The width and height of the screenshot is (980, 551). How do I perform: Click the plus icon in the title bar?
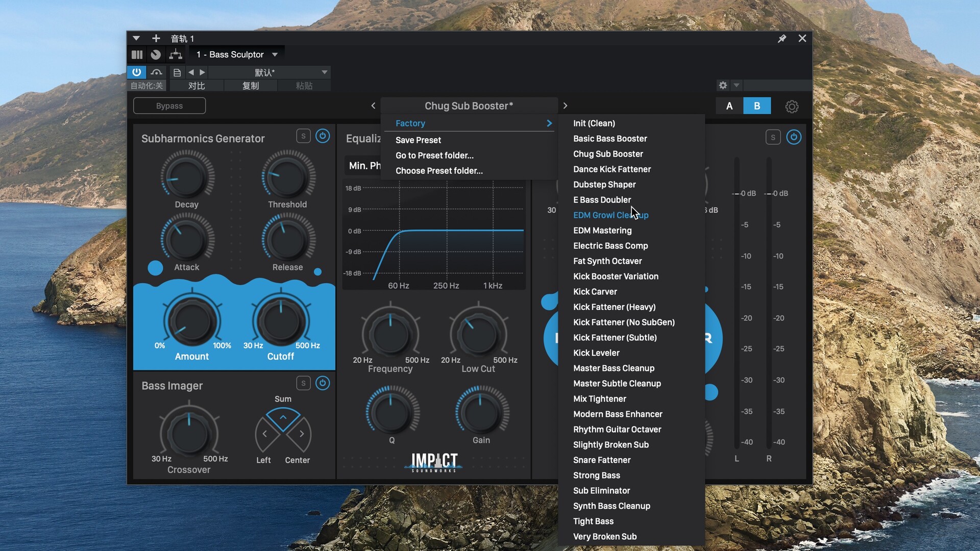click(x=156, y=38)
